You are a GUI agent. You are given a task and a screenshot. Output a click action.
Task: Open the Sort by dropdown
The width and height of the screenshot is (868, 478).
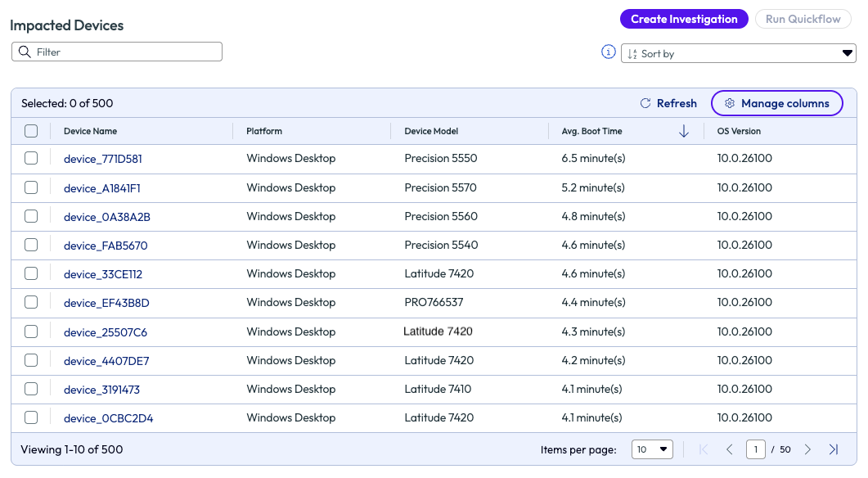(738, 54)
